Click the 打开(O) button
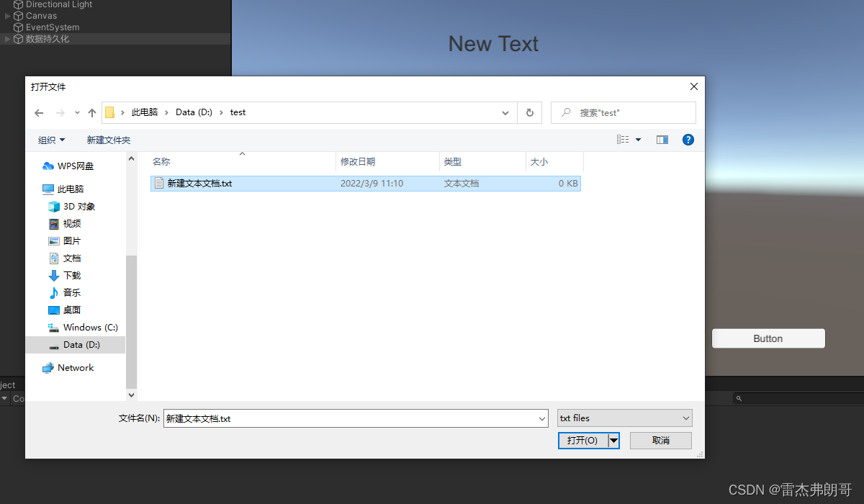Screen dimensions: 864x504 coord(583,440)
